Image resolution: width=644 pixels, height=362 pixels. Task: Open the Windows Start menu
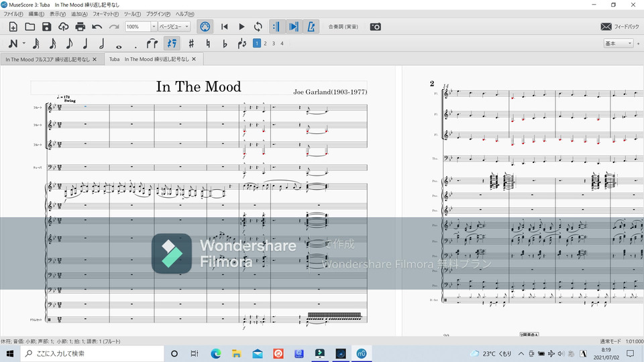click(x=10, y=353)
